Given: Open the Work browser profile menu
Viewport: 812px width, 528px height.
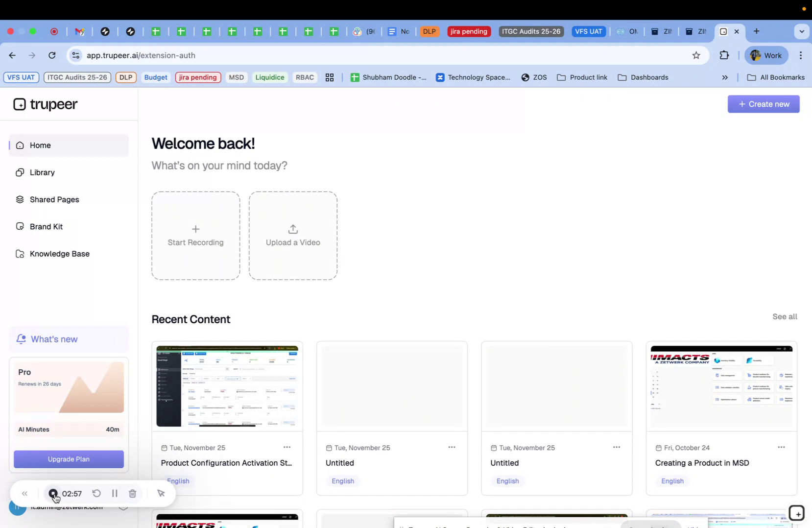Looking at the screenshot, I should [765, 55].
